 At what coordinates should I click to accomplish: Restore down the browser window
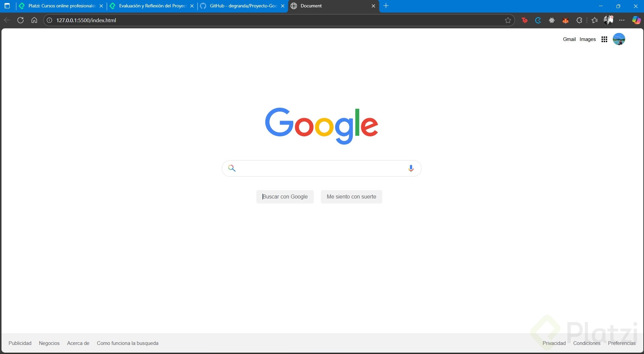618,6
